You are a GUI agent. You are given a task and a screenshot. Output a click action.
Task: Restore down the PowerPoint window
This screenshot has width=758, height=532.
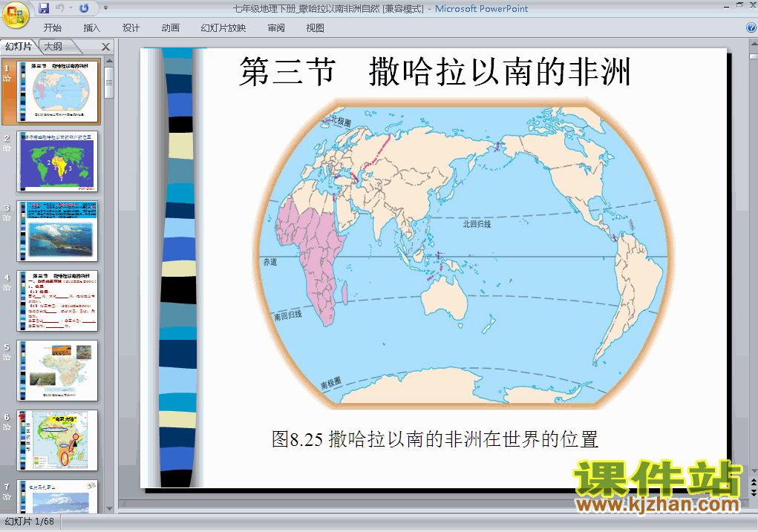tap(739, 5)
